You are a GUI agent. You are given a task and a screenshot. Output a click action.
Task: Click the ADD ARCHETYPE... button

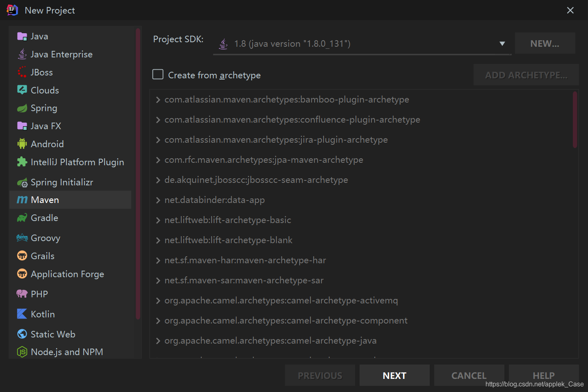tap(526, 75)
